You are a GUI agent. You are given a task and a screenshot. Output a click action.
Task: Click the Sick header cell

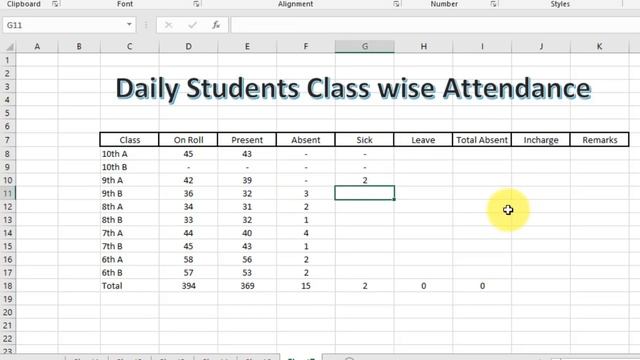click(364, 140)
